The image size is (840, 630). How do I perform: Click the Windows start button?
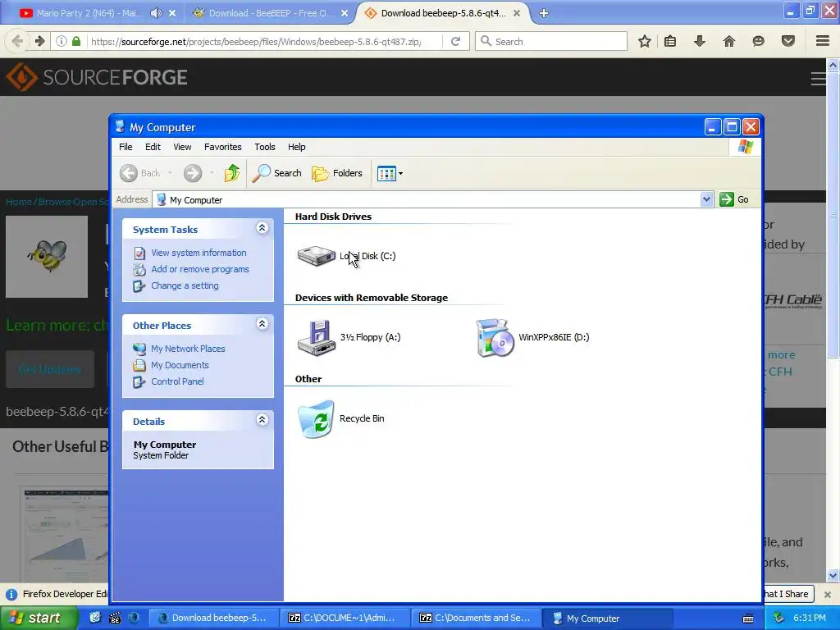[38, 619]
